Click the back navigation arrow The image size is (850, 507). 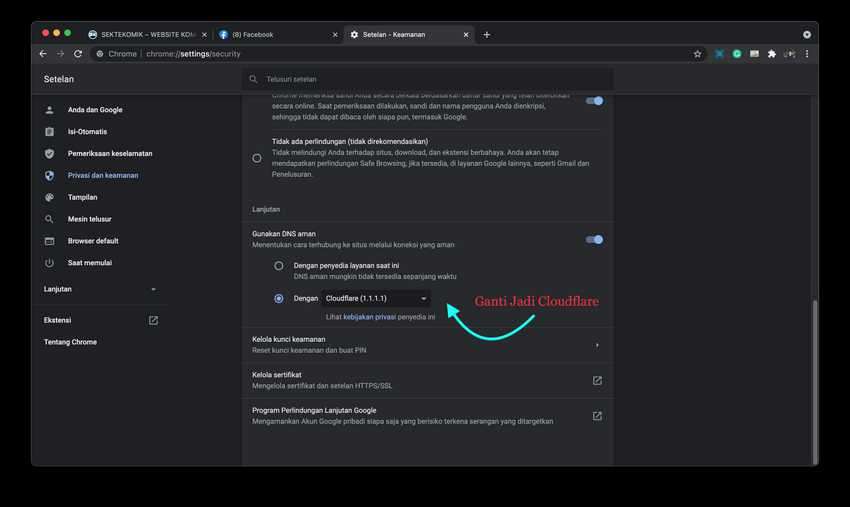click(44, 54)
